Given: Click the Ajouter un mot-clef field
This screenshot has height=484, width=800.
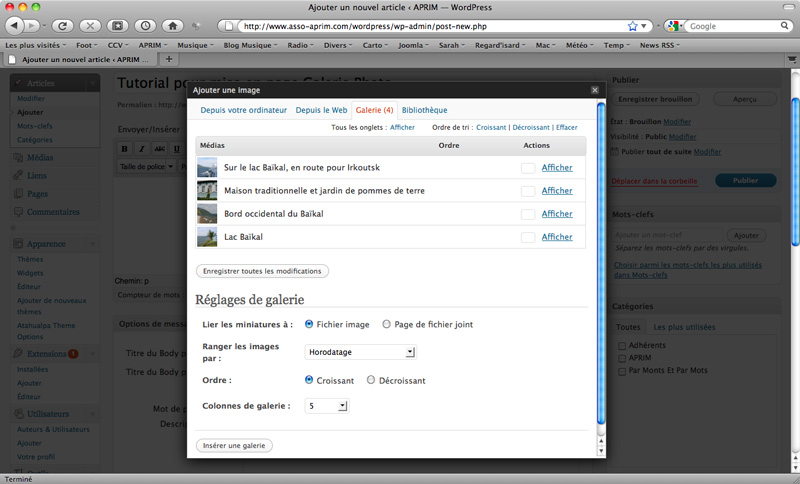Looking at the screenshot, I should pyautogui.click(x=667, y=235).
